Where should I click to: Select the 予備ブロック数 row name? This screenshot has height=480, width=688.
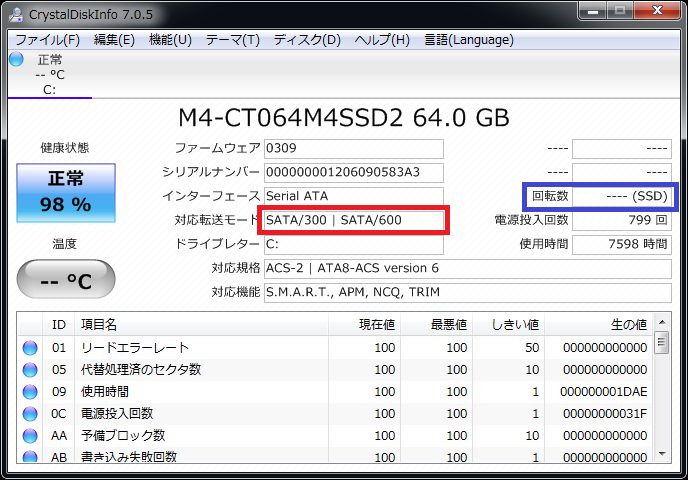(123, 435)
